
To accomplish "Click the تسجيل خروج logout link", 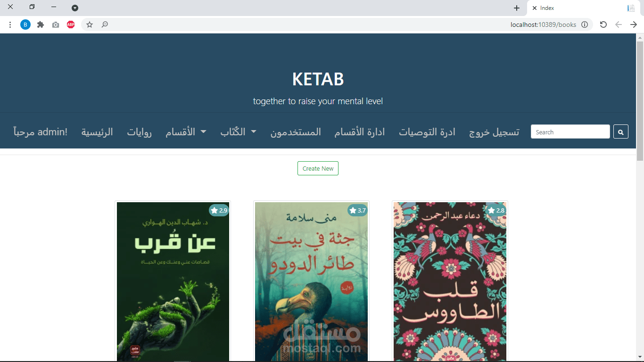I will [x=494, y=132].
